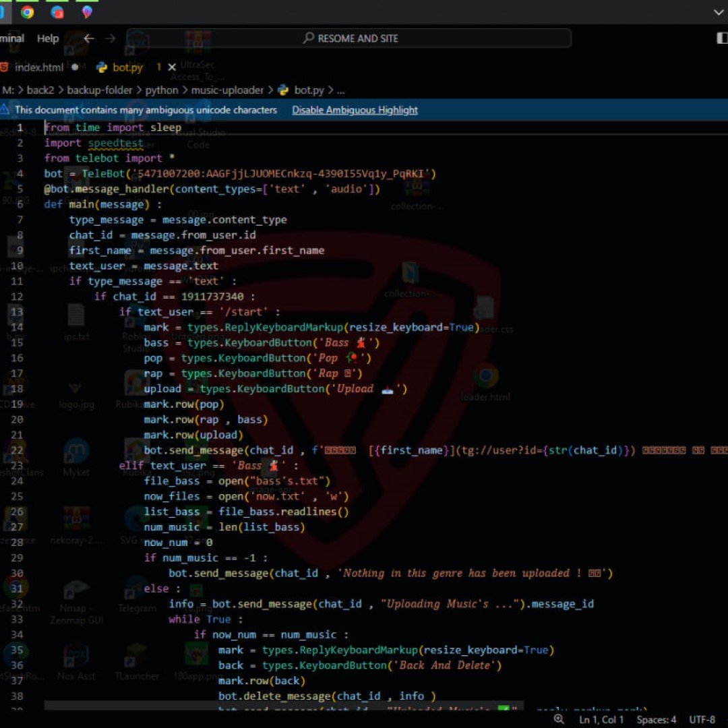Go back with the left arrow
The width and height of the screenshot is (728, 728).
point(89,38)
